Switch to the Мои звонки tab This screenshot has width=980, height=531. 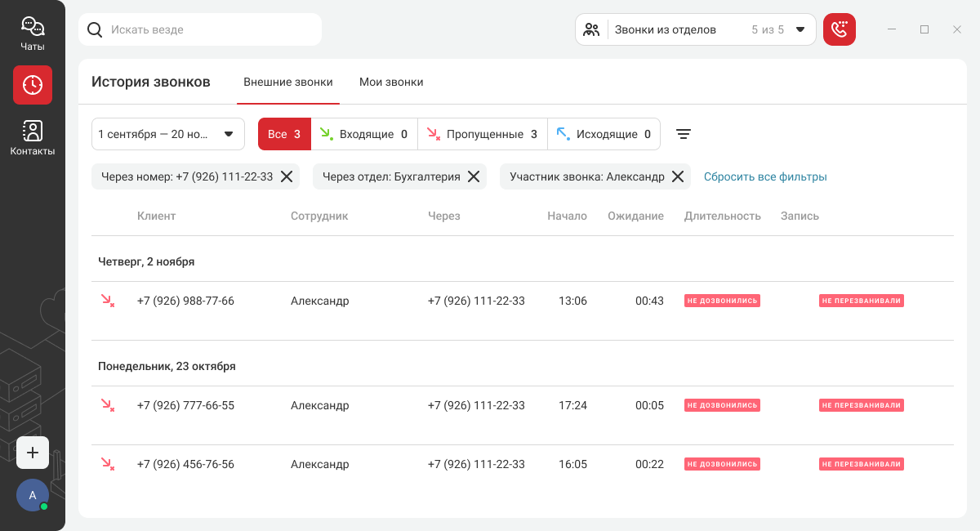click(391, 82)
